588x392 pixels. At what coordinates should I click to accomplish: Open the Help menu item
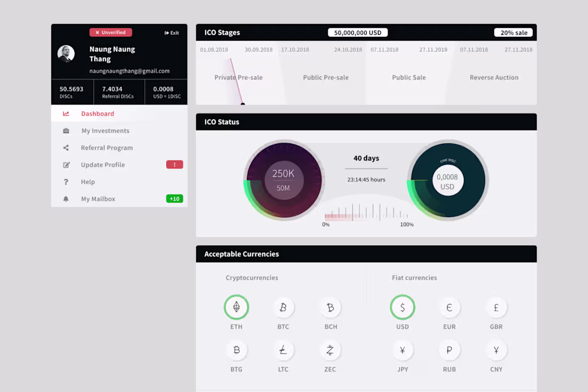point(119,182)
